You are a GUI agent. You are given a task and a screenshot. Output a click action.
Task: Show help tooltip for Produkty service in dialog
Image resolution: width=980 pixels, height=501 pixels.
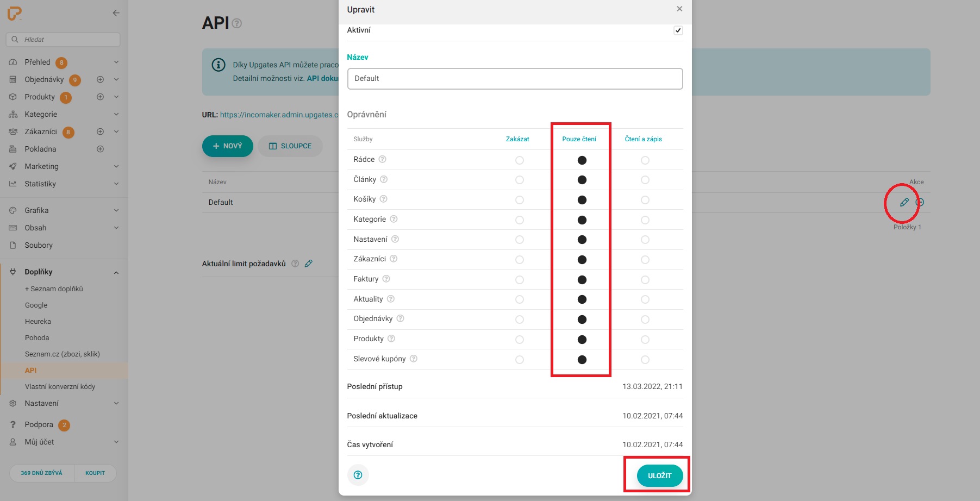click(391, 339)
